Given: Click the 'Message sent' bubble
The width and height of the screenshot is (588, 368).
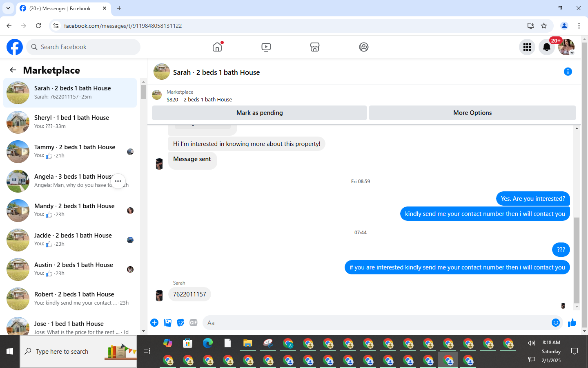Looking at the screenshot, I should coord(192,160).
